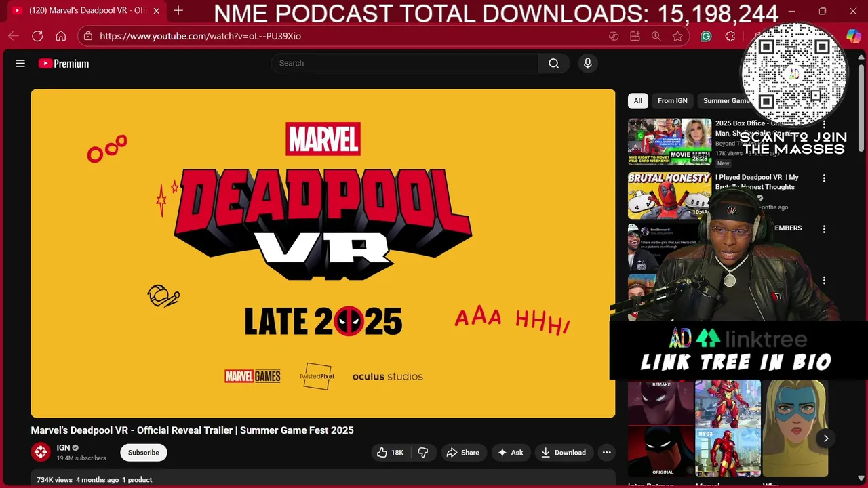868x488 pixels.
Task: Open options menu for fourth sidebar video
Action: click(x=824, y=281)
